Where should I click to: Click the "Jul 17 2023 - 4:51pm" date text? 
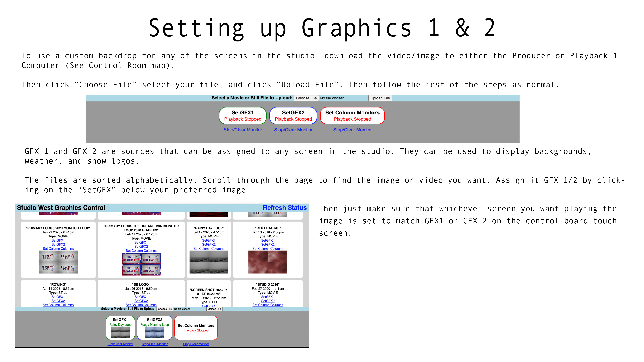click(x=209, y=232)
